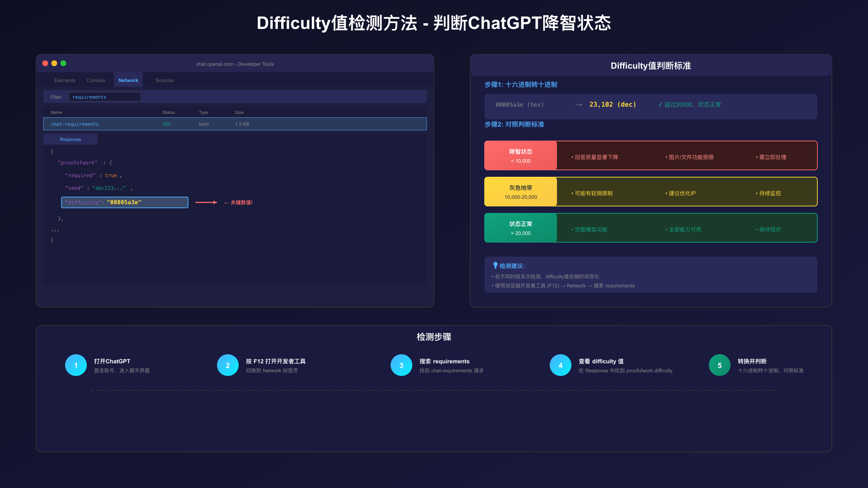868x488 pixels.
Task: Click the lightbulb icon beside 检测建议
Action: (x=495, y=265)
